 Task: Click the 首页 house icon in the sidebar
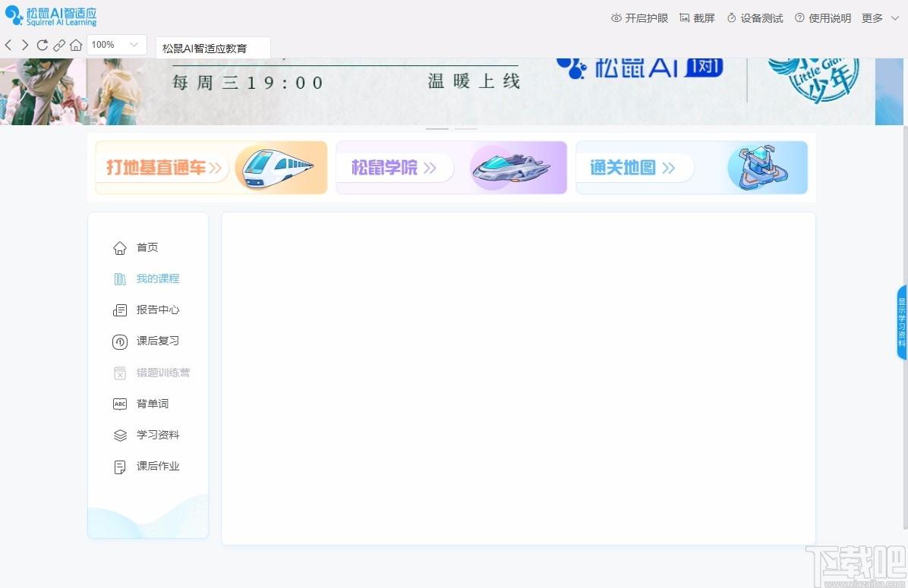point(120,248)
